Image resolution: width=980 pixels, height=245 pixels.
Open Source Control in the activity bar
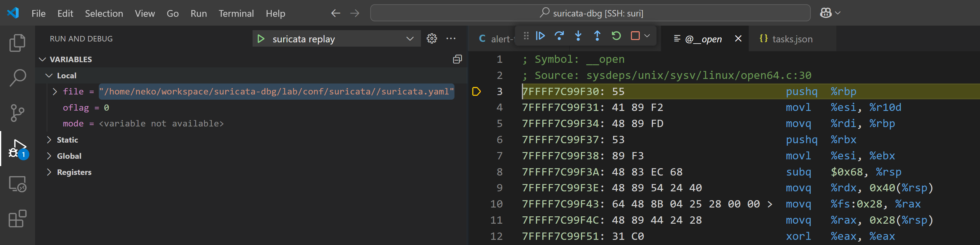[17, 113]
